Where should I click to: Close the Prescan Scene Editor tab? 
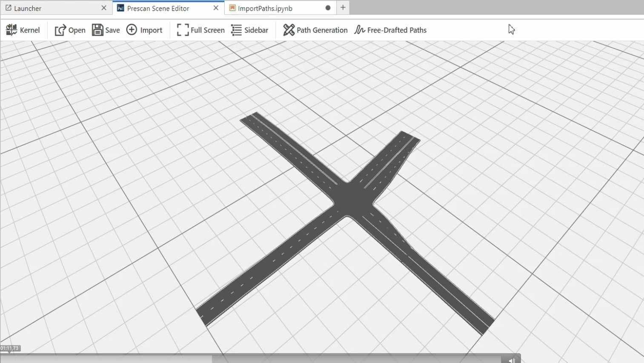pos(216,8)
